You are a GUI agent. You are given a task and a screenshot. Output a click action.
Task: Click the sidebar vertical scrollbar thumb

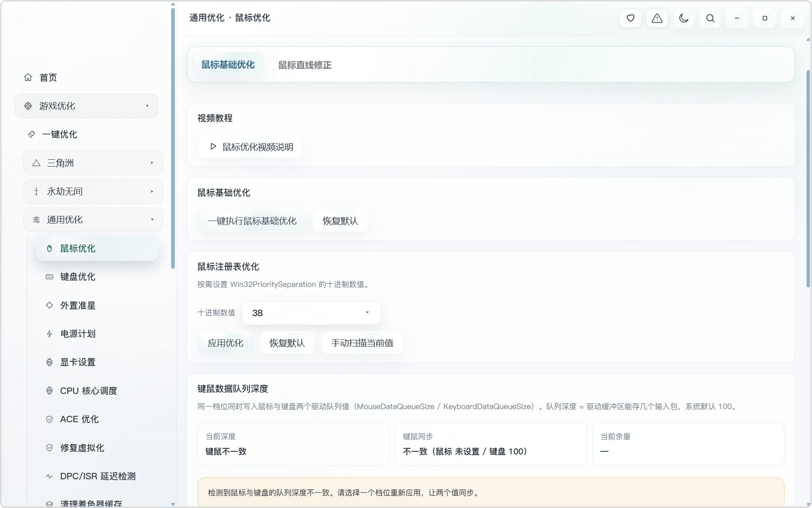[x=173, y=138]
